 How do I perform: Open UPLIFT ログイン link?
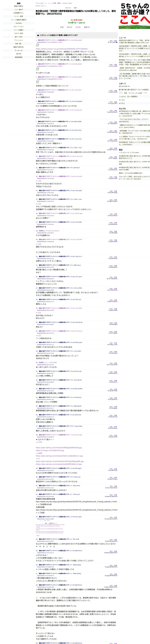click(41, 6)
